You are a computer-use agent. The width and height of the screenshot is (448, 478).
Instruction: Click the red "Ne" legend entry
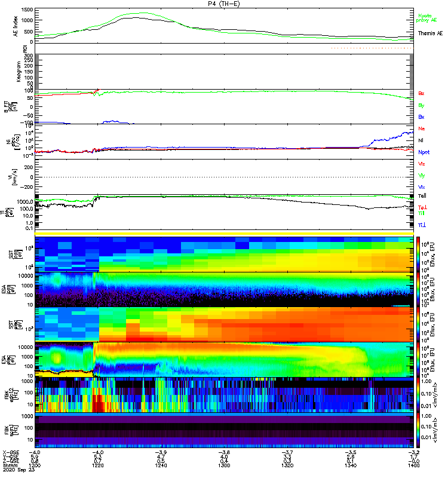click(422, 128)
